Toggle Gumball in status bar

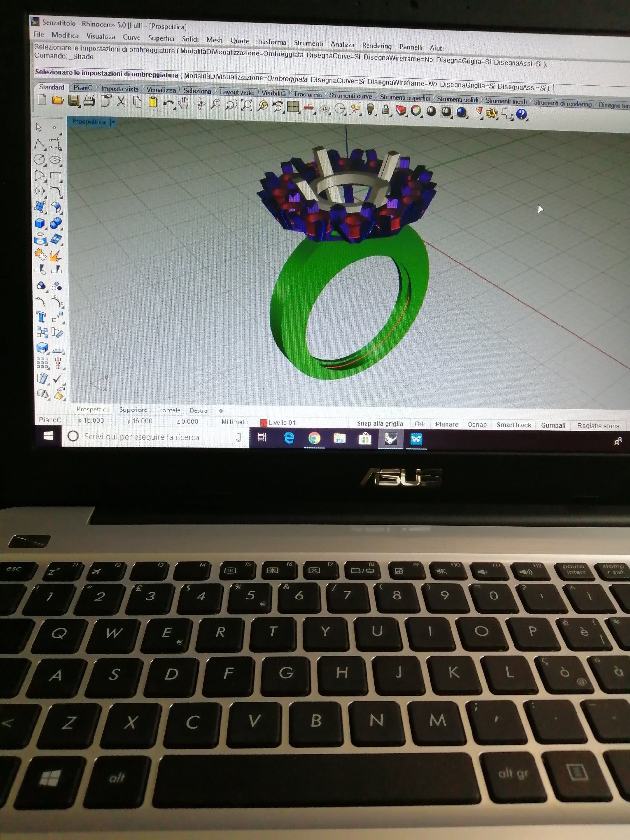pos(553,425)
